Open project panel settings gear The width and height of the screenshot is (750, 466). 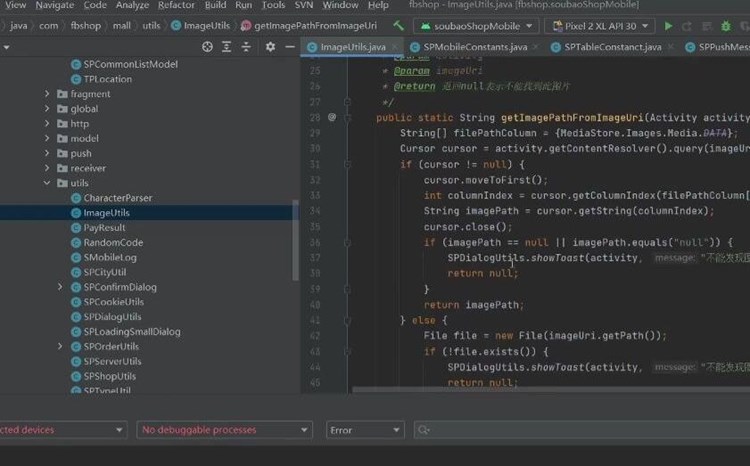[270, 46]
